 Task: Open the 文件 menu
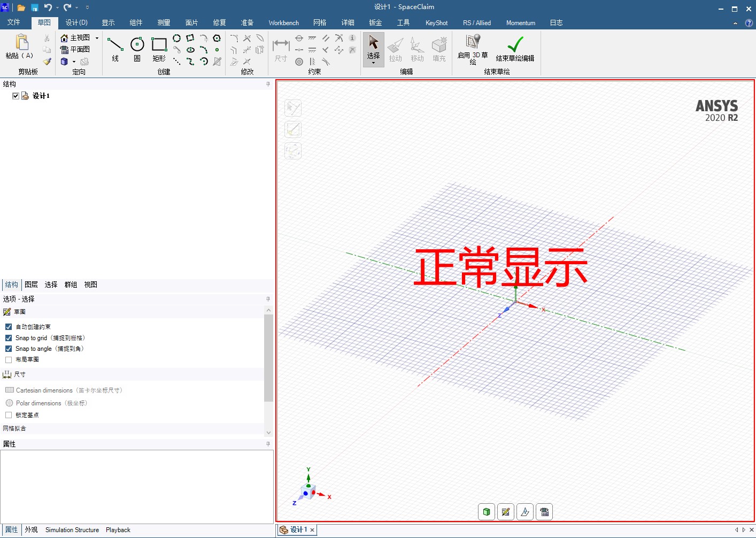(14, 22)
